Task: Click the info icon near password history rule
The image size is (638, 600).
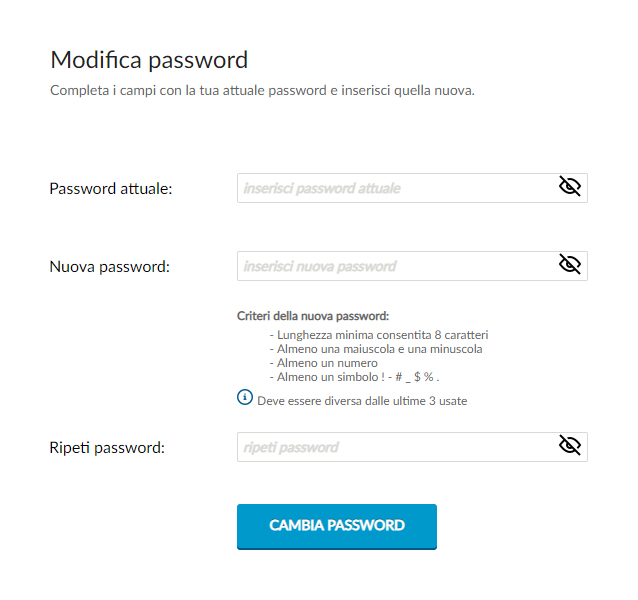Action: (x=245, y=397)
